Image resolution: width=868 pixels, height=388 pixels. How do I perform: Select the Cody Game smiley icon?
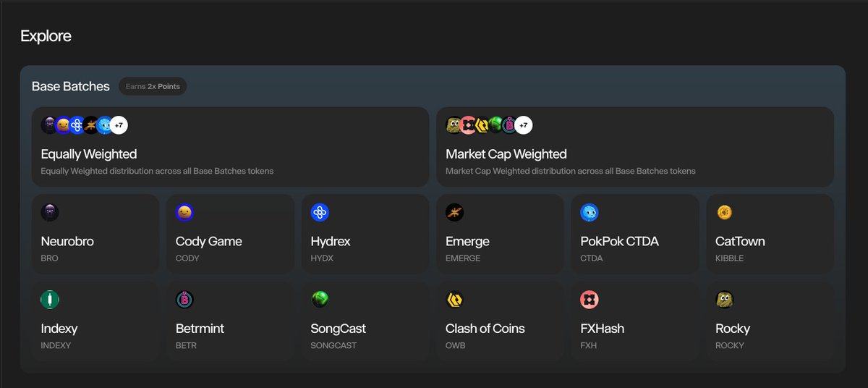[x=185, y=212]
